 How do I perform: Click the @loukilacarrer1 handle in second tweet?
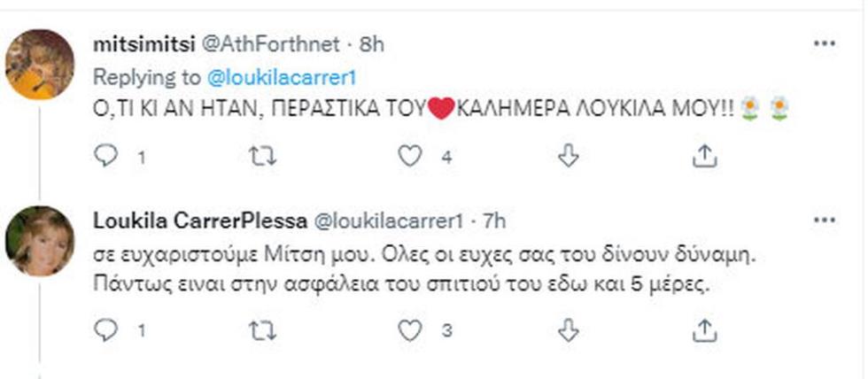[x=388, y=221]
